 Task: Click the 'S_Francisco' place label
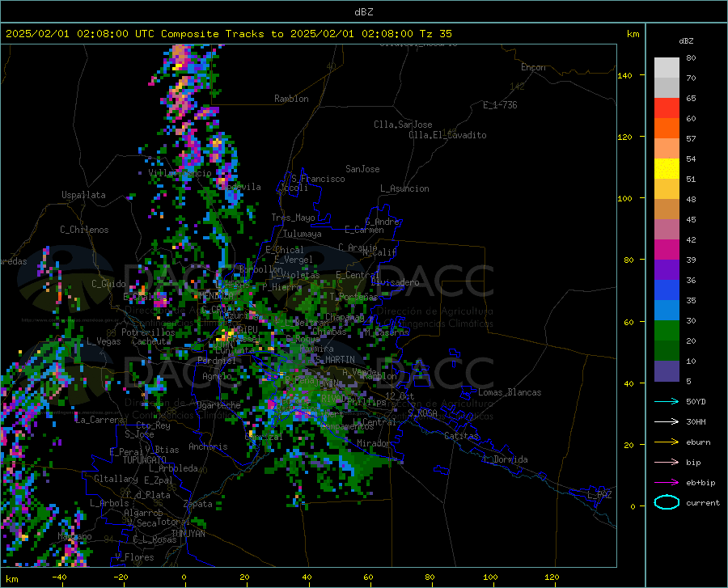318,179
